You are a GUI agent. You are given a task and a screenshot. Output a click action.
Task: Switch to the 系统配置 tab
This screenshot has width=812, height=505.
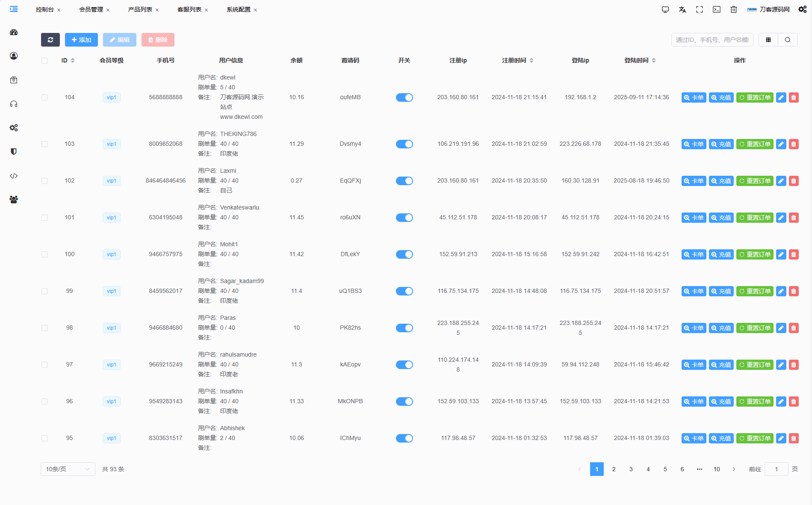[x=239, y=9]
